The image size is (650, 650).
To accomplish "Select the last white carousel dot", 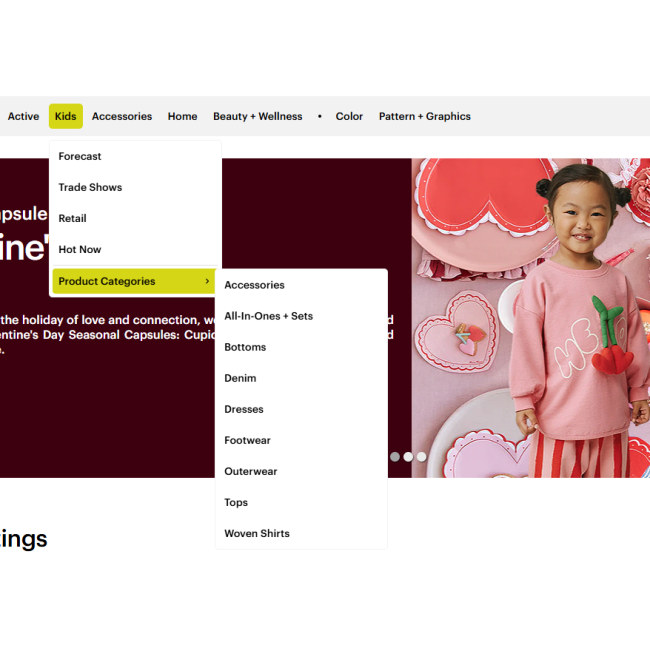I will pos(422,456).
